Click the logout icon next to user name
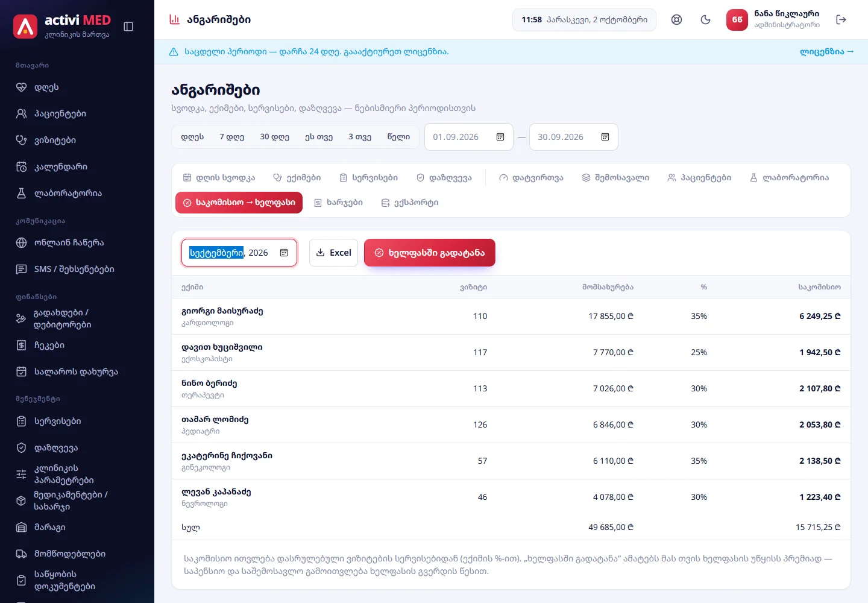868x603 pixels. [x=841, y=20]
